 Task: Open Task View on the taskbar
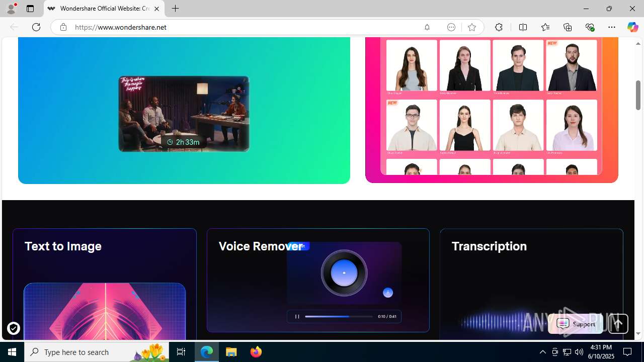(x=181, y=352)
